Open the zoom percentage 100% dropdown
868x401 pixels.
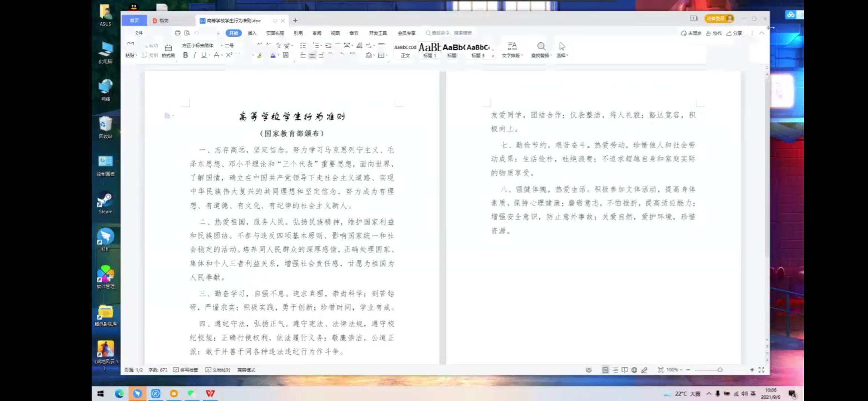[x=674, y=370]
